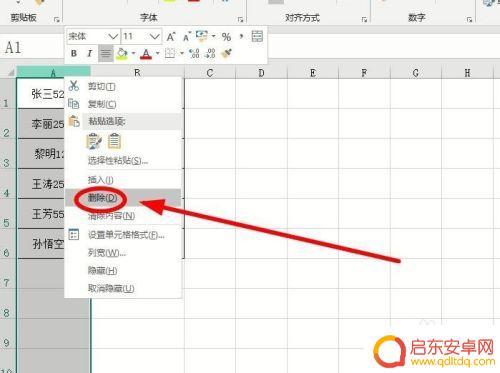Open the font size 11 dropdown

154,36
